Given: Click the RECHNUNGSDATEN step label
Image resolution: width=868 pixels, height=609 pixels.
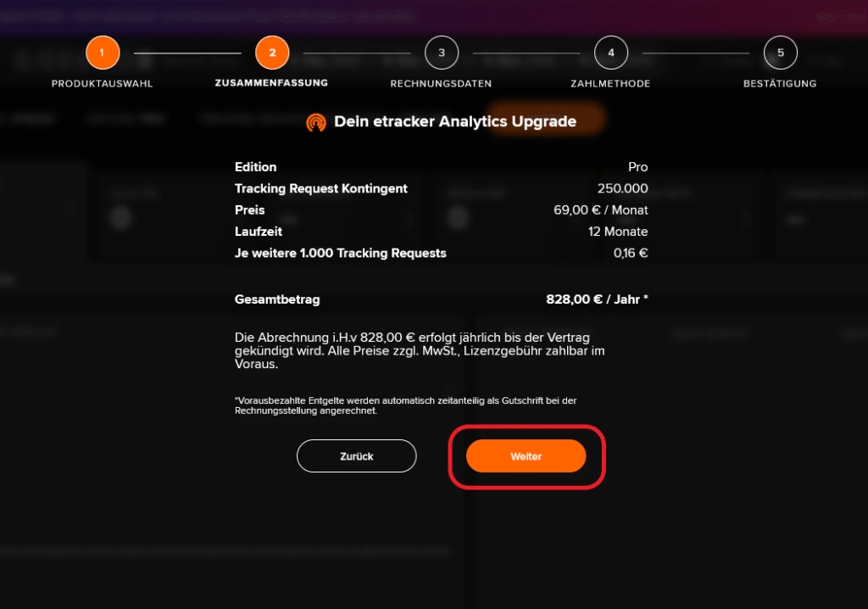Looking at the screenshot, I should point(441,84).
